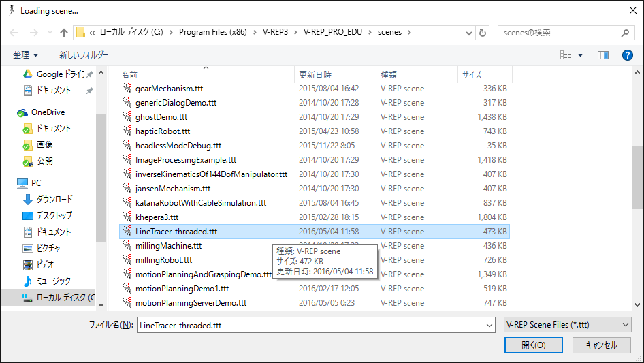The width and height of the screenshot is (644, 363).
Task: Click the search magnifier icon
Action: coord(625,33)
